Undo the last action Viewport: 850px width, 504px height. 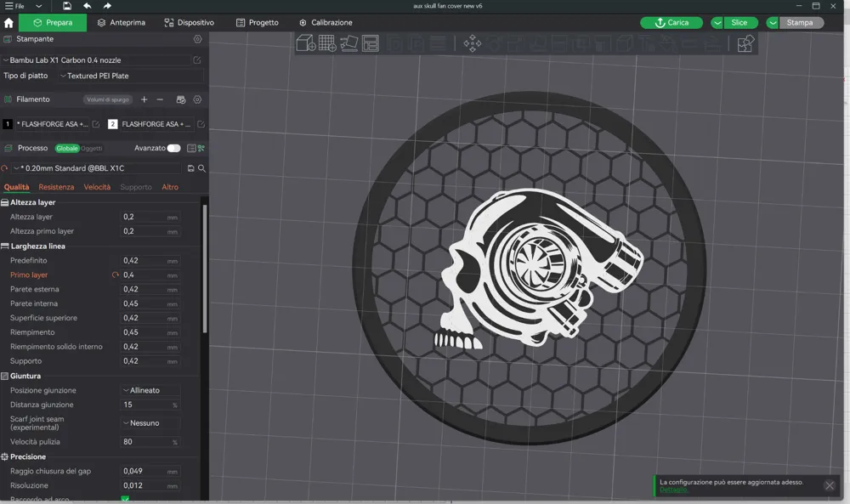[88, 6]
